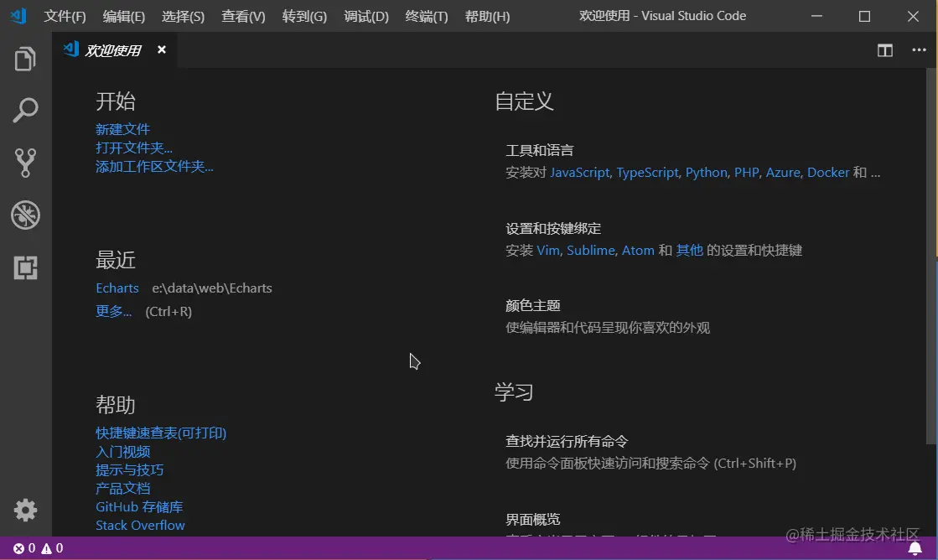Open the Search view in activity bar
This screenshot has width=938, height=560.
click(x=25, y=111)
